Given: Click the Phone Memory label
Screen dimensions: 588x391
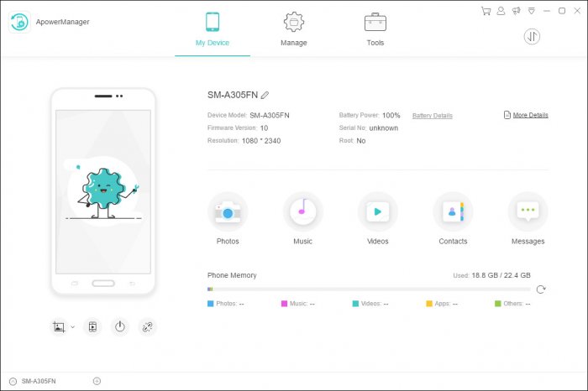Looking at the screenshot, I should pos(232,275).
